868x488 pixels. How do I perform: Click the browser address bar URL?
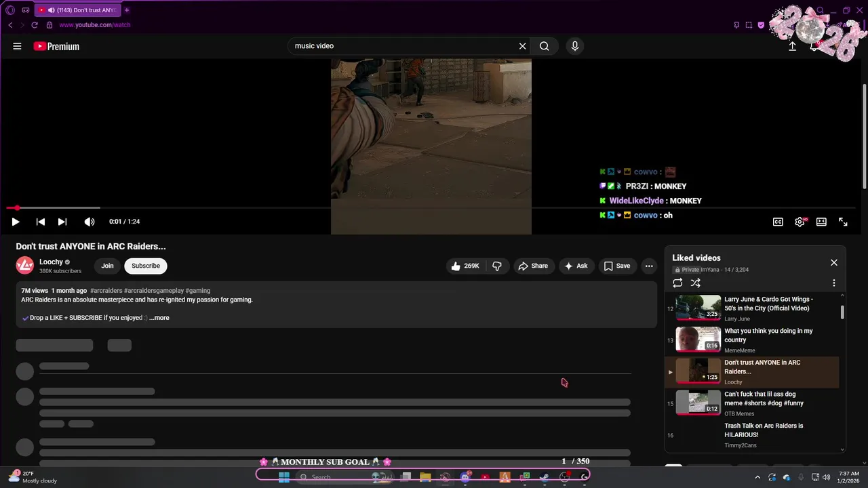(95, 25)
